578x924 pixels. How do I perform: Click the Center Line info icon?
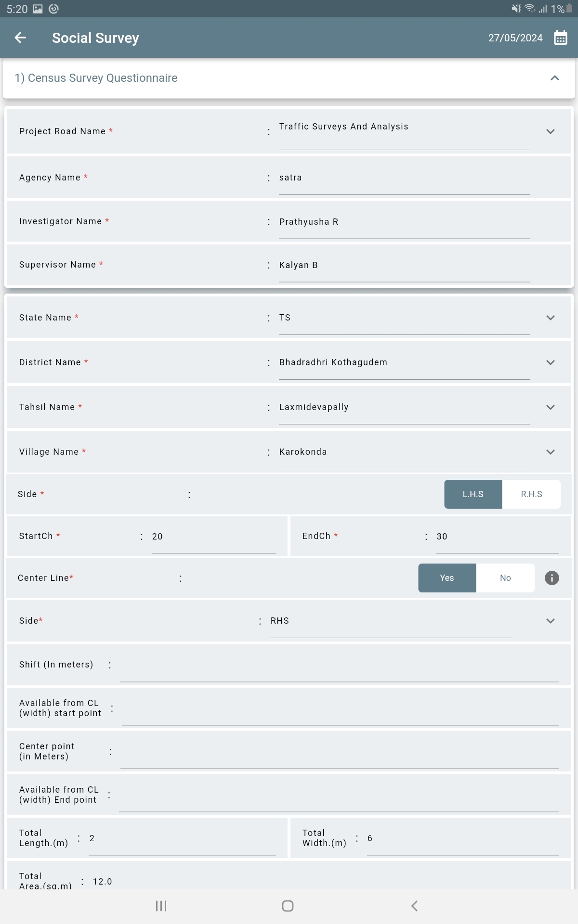tap(552, 578)
